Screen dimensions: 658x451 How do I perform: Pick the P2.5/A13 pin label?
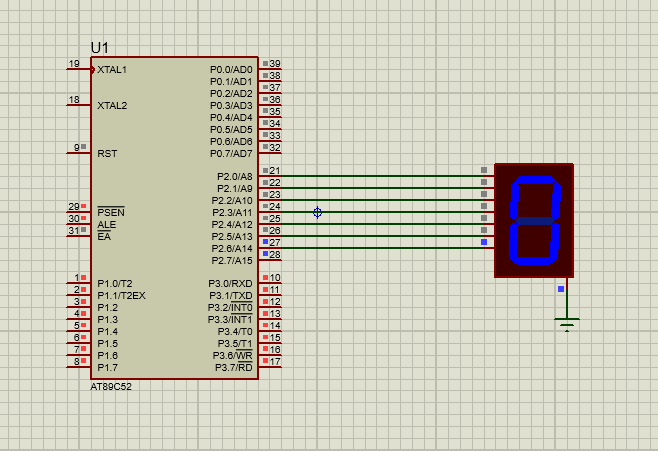tap(232, 237)
